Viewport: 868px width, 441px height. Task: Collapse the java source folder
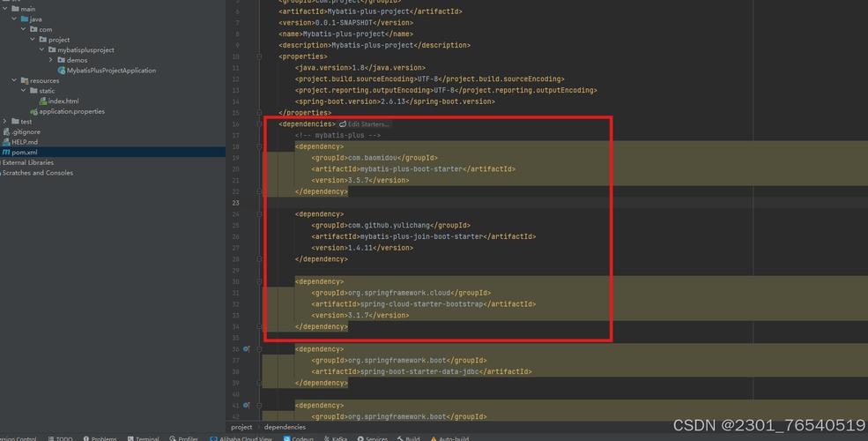click(x=14, y=19)
